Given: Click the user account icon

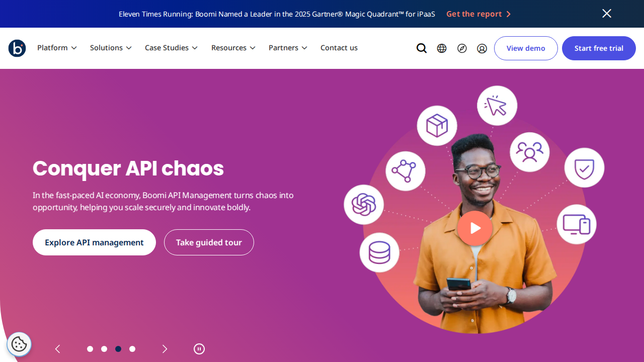Looking at the screenshot, I should coord(482,48).
